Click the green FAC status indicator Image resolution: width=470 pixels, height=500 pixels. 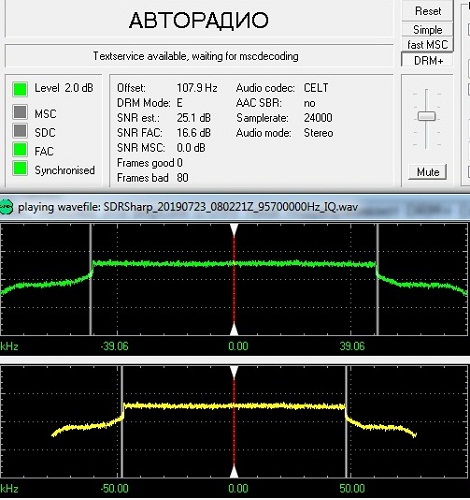[20, 149]
